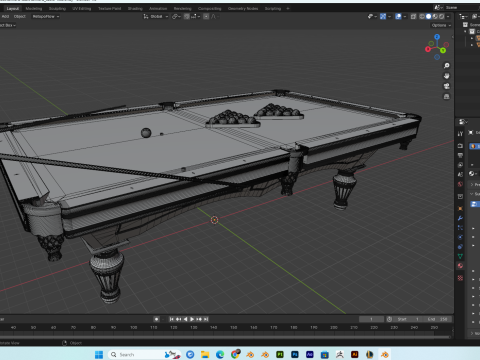The image size is (480, 360).
Task: Click the End frame field in timeline
Action: [x=438, y=319]
